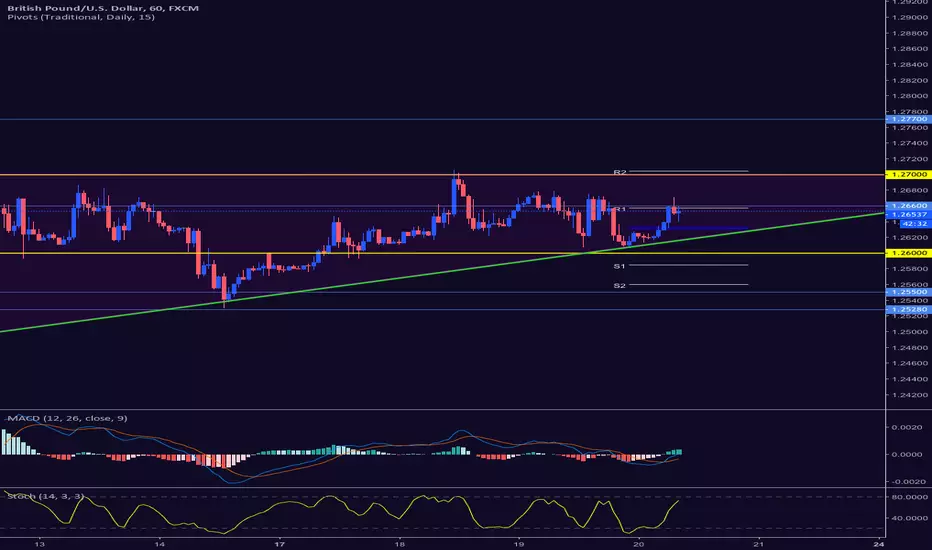
Task: Click date 13 on the time axis
Action: (39, 544)
